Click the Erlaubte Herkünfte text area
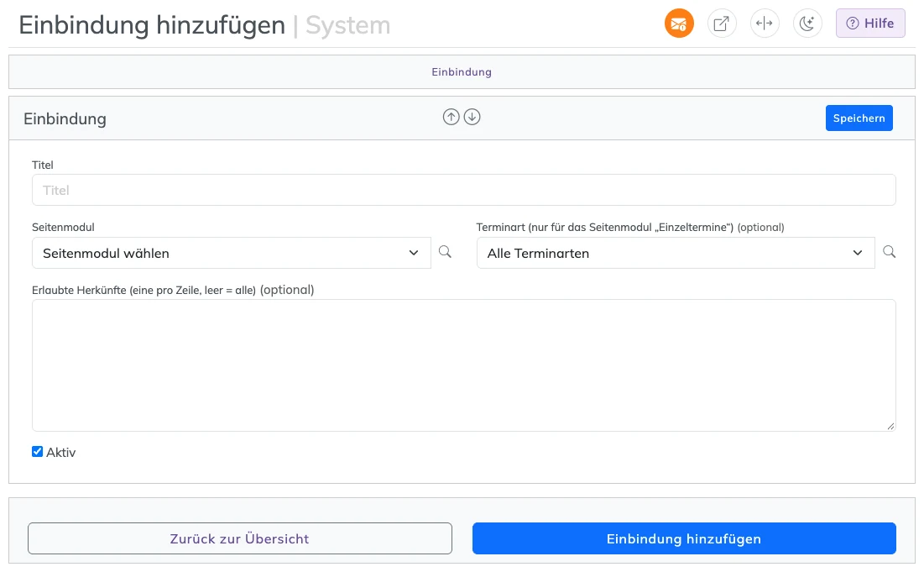The image size is (924, 572). [x=464, y=365]
